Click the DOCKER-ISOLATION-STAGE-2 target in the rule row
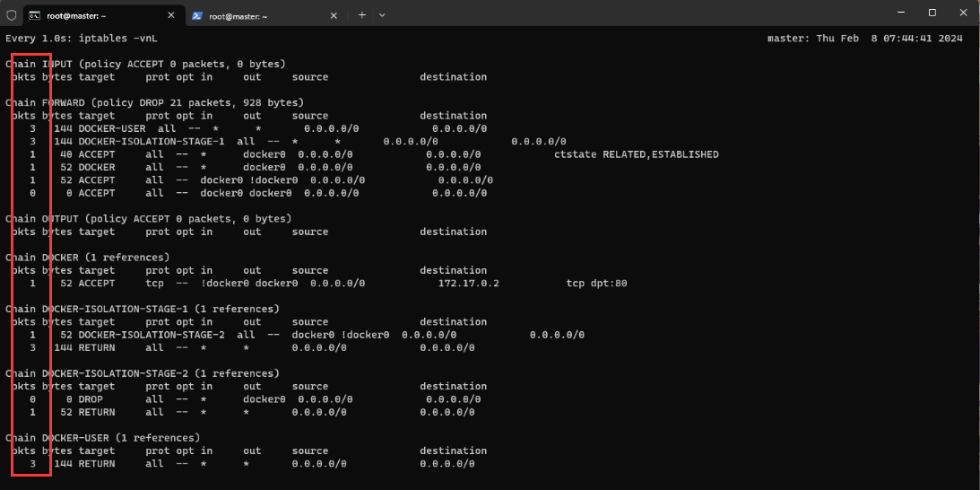The image size is (980, 490). pyautogui.click(x=152, y=335)
